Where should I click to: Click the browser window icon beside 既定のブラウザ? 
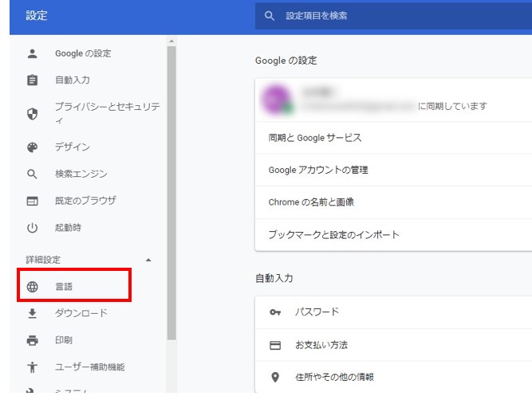click(x=32, y=201)
